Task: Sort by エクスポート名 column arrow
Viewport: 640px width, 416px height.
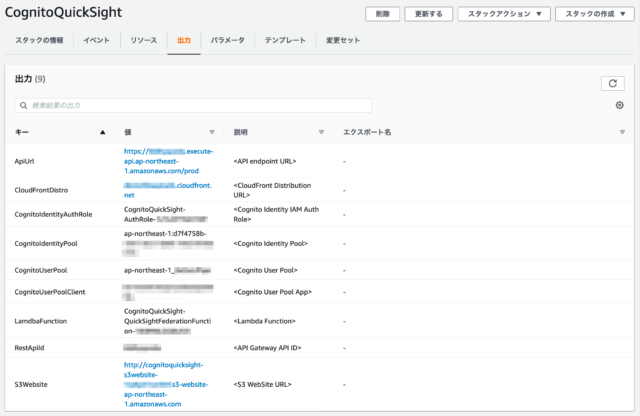Action: coord(622,132)
